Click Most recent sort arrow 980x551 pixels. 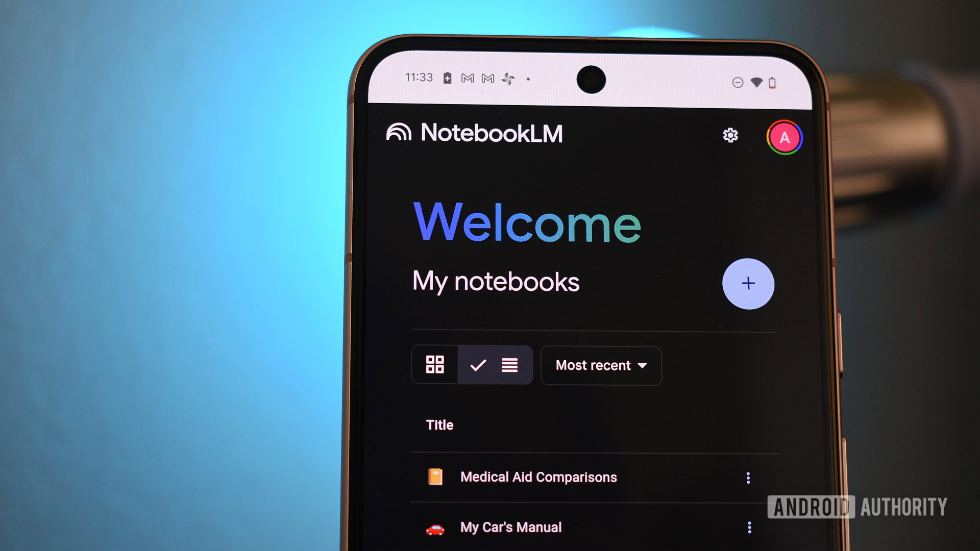(643, 365)
